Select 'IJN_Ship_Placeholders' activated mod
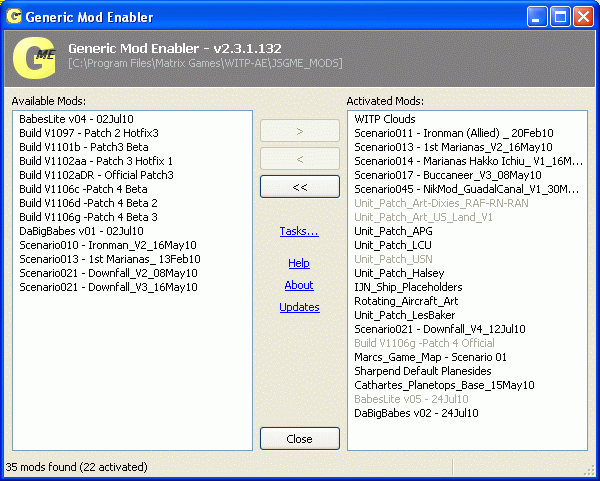This screenshot has width=600, height=481. click(x=408, y=287)
